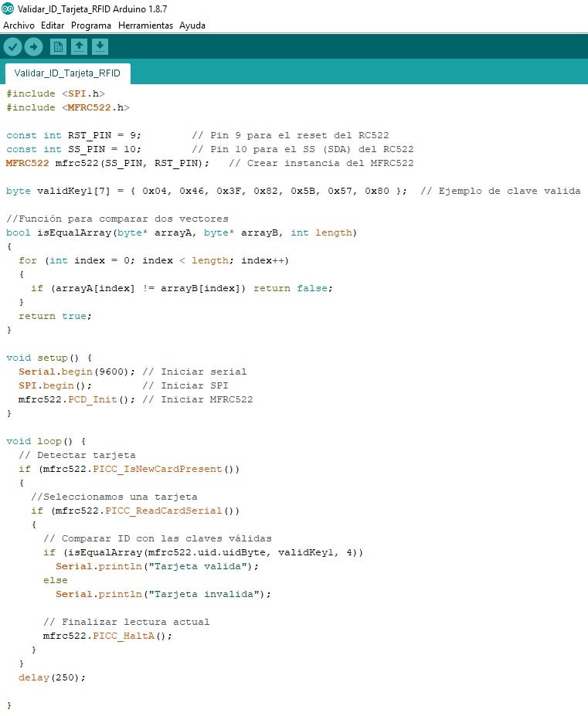This screenshot has height=716, width=588.
Task: Open the Programa menu
Action: coord(91,25)
